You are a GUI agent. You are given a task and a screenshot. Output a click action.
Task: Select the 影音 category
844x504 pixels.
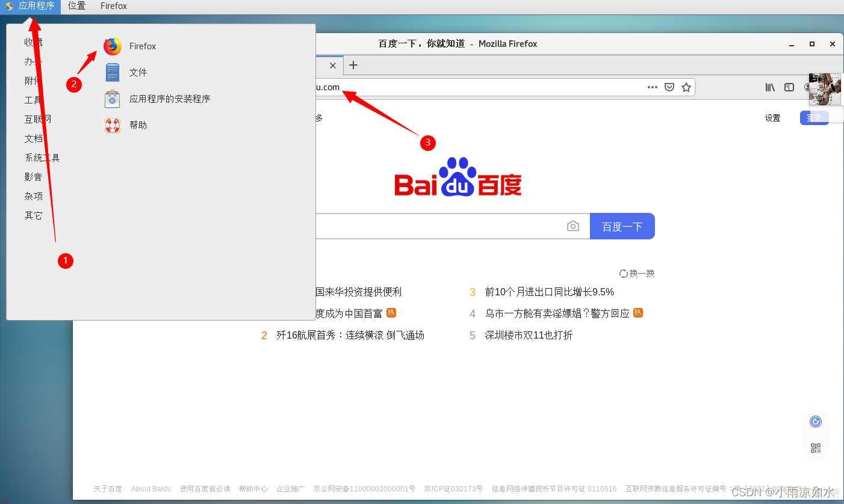point(34,177)
